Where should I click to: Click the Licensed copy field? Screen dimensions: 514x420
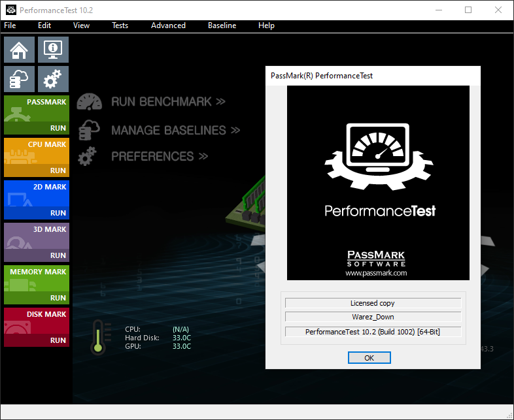pyautogui.click(x=373, y=303)
